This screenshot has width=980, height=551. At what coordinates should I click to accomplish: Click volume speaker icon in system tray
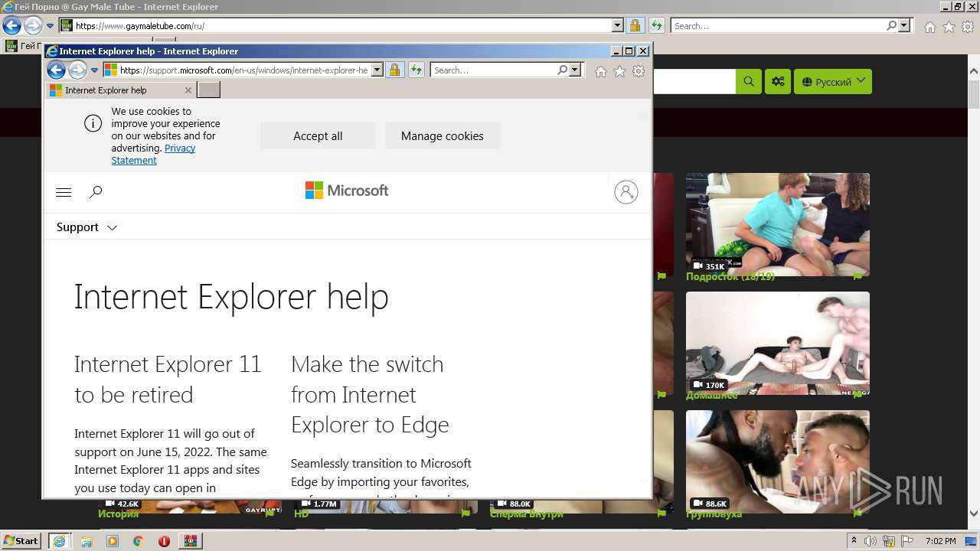(870, 541)
